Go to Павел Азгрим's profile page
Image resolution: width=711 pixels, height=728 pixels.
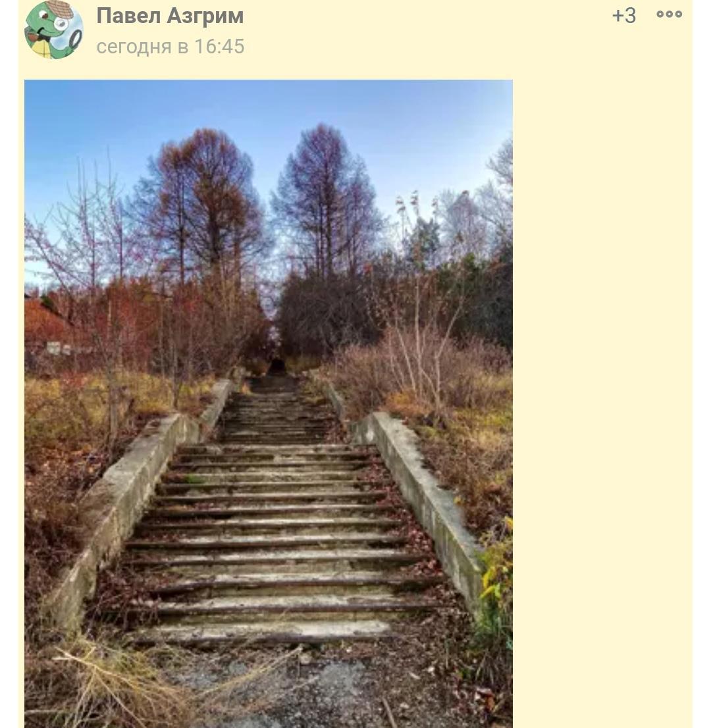pos(170,16)
